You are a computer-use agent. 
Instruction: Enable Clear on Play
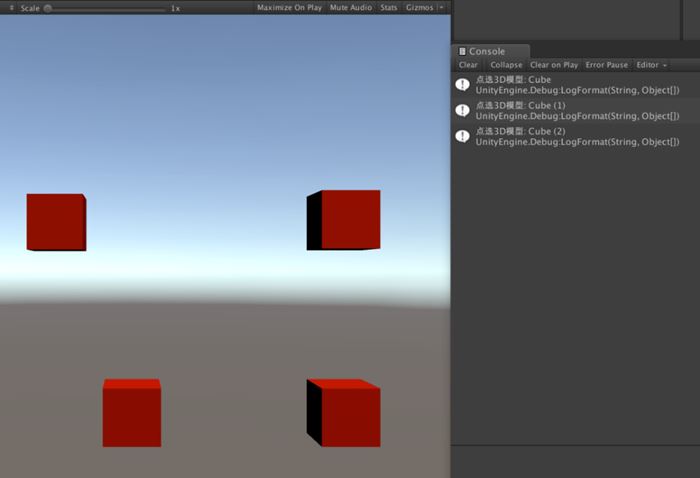(554, 65)
